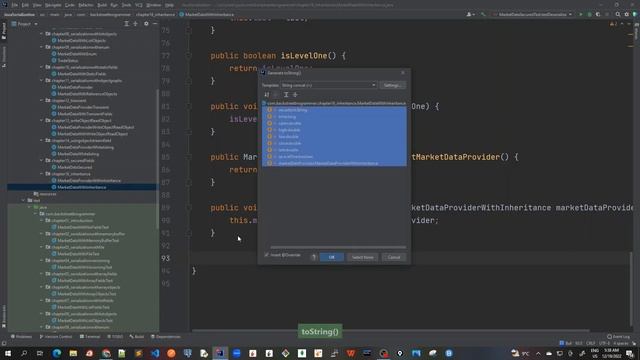Image resolution: width=640 pixels, height=360 pixels.
Task: Collapse the chapter16_inheritance package
Action: coord(42,174)
